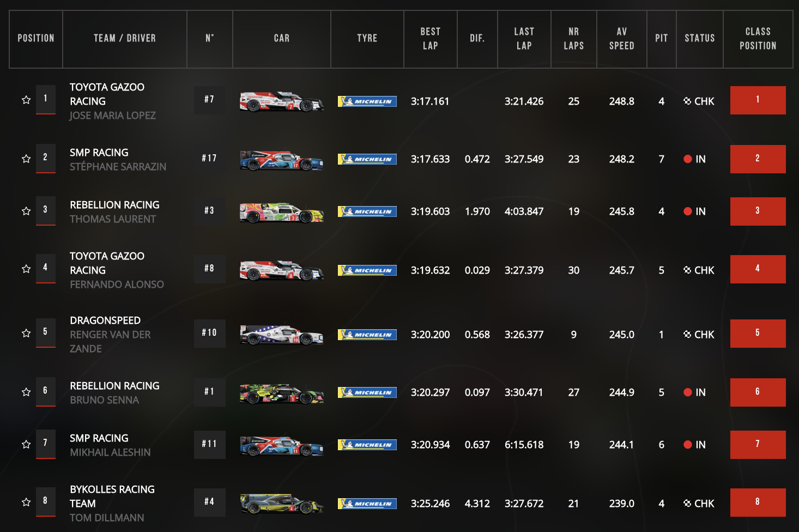Click Michelin tyre logo in Jose Maria Lopez row
This screenshot has height=532, width=799.
367,101
